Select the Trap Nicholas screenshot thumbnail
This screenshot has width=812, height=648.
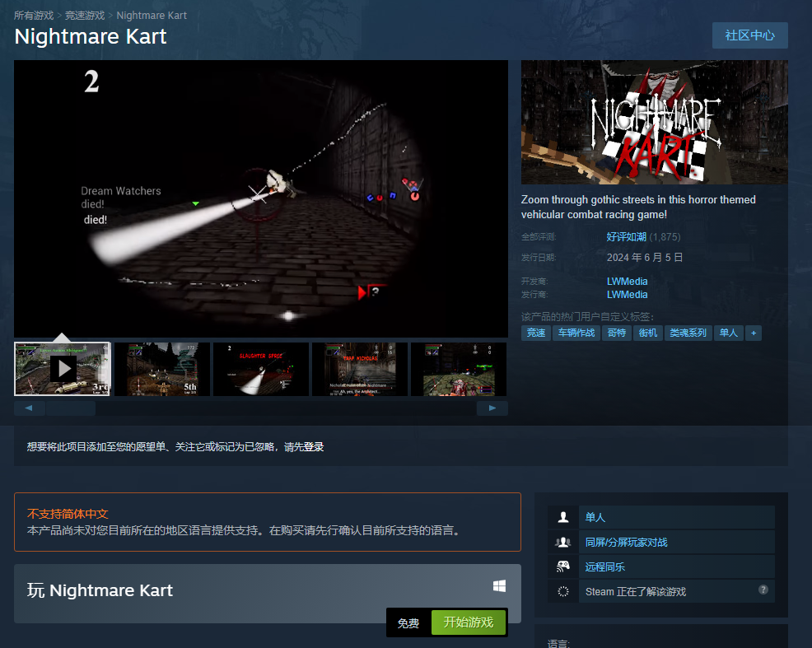coord(360,369)
